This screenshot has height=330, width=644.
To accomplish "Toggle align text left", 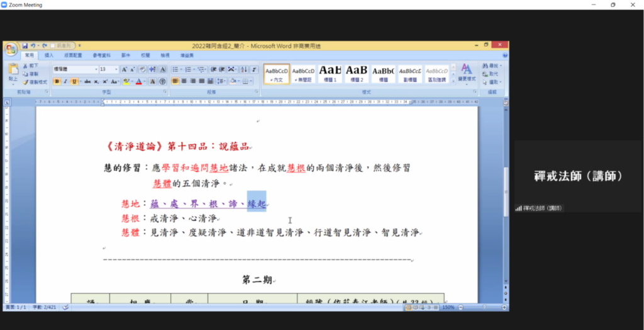I will pos(175,81).
